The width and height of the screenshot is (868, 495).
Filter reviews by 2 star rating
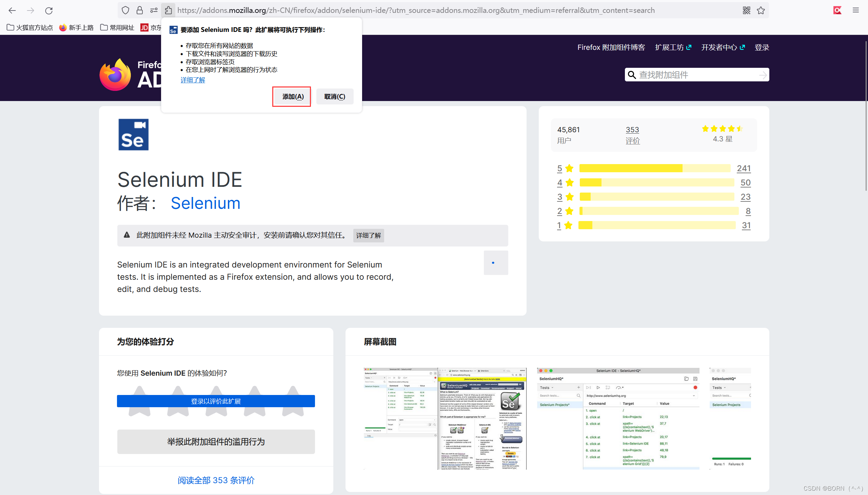[x=565, y=212]
